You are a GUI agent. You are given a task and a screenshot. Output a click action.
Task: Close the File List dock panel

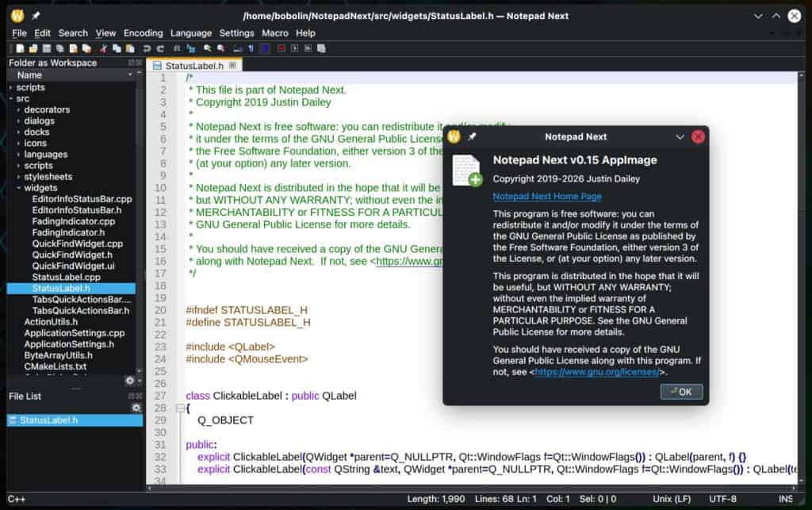click(139, 396)
